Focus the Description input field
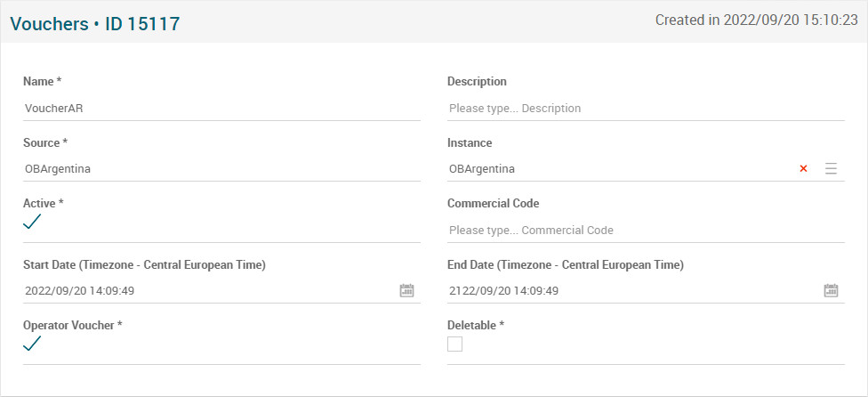Viewport: 868px width, 397px height. [645, 109]
